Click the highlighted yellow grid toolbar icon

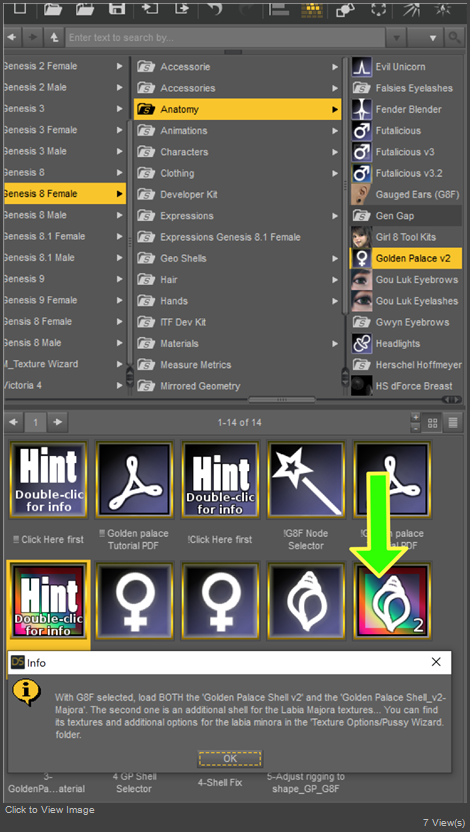pyautogui.click(x=312, y=8)
